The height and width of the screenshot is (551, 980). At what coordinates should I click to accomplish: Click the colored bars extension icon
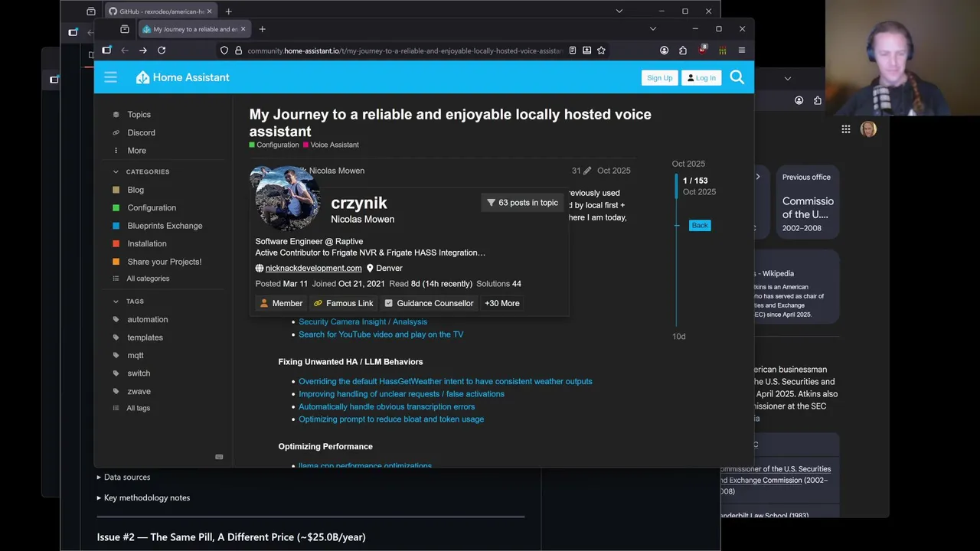coord(722,51)
